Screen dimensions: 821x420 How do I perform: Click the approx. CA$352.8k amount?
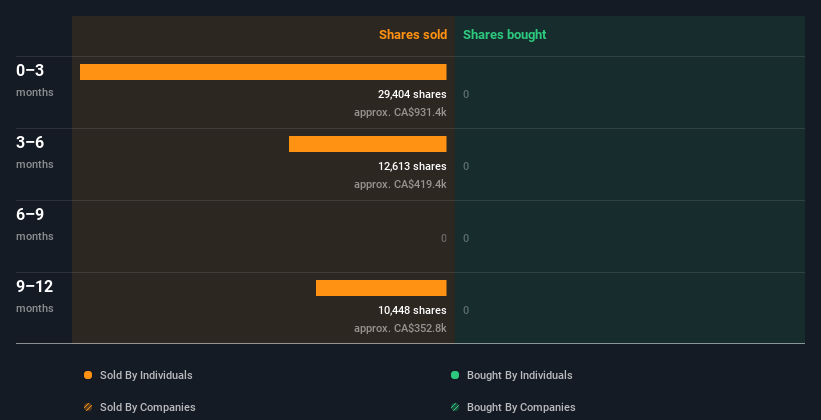click(400, 328)
